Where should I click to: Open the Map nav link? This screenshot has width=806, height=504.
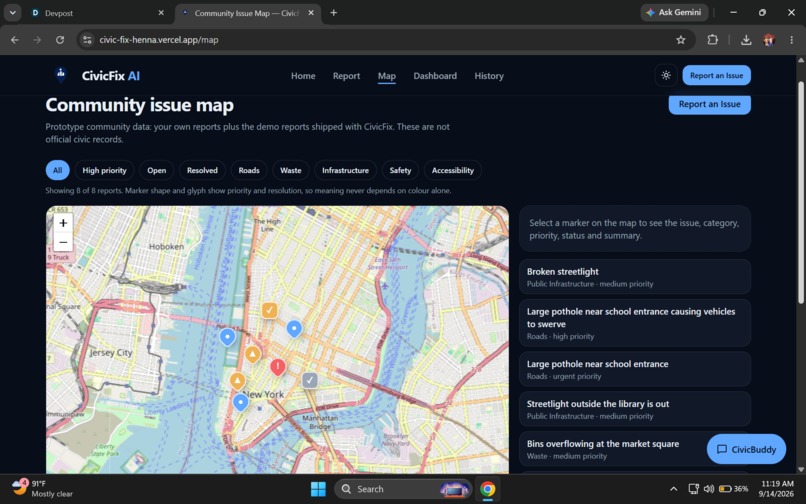click(x=387, y=76)
